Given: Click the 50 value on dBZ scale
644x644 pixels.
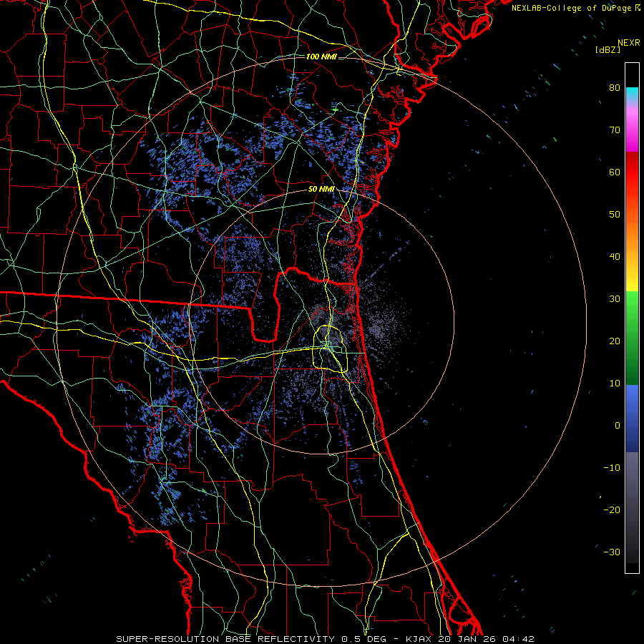Looking at the screenshot, I should pyautogui.click(x=615, y=215).
